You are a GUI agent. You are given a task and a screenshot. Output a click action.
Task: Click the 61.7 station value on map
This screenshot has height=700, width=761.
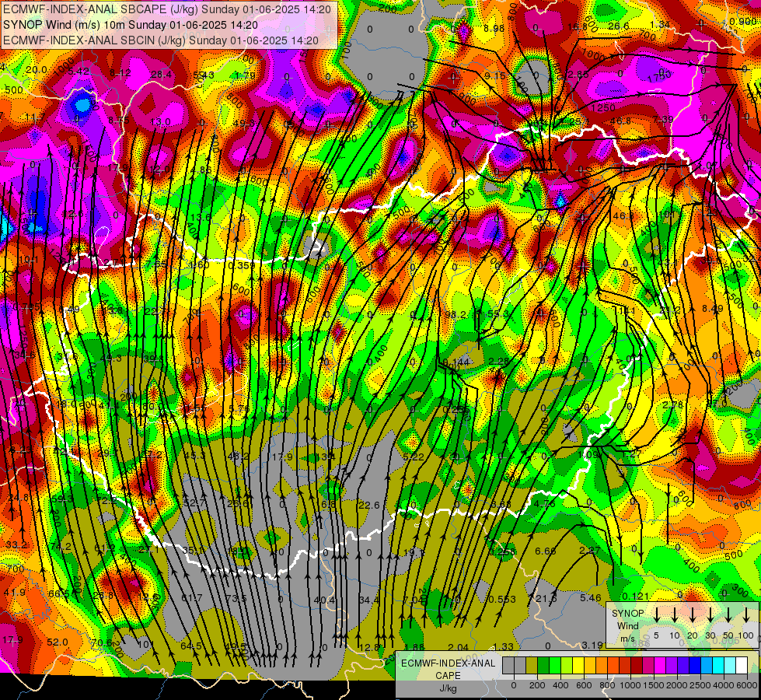pyautogui.click(x=192, y=597)
